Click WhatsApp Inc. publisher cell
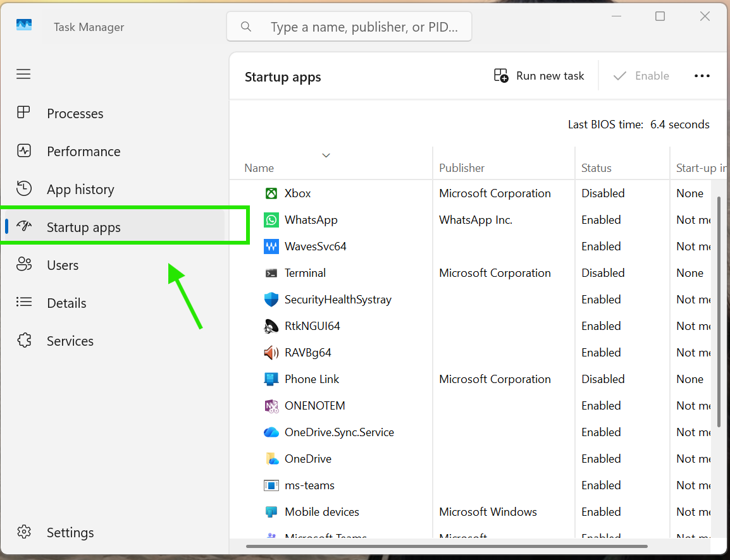The width and height of the screenshot is (730, 560). coord(476,219)
